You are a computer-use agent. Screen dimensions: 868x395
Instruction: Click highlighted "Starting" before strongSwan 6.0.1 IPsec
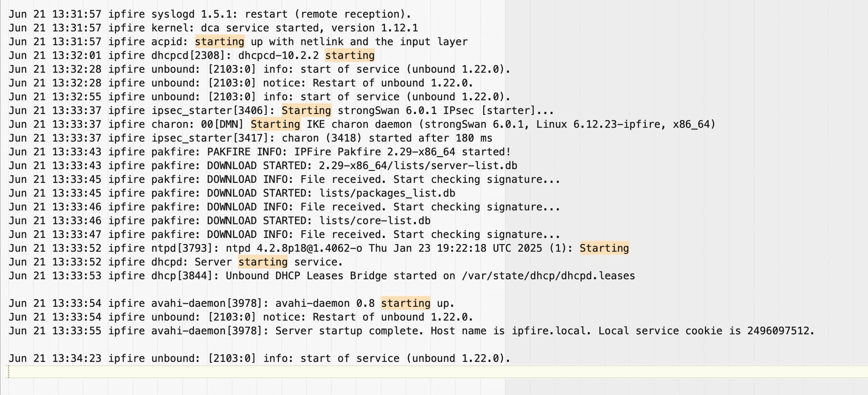(307, 111)
